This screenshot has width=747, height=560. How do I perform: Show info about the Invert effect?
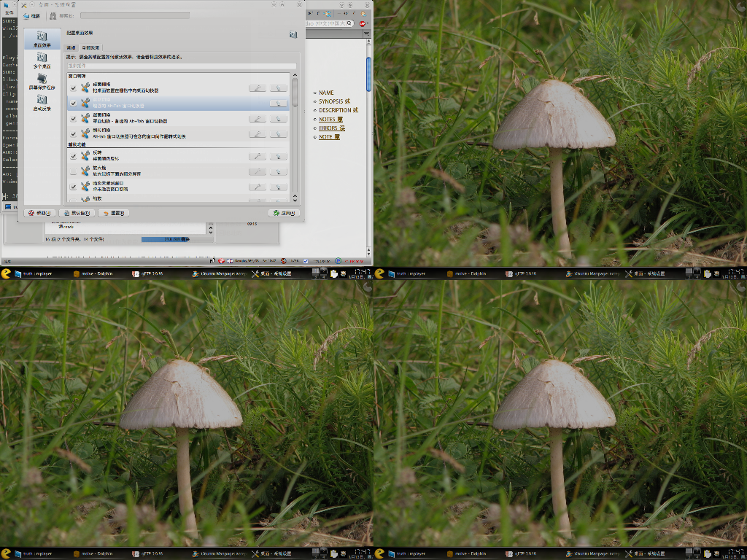click(278, 156)
